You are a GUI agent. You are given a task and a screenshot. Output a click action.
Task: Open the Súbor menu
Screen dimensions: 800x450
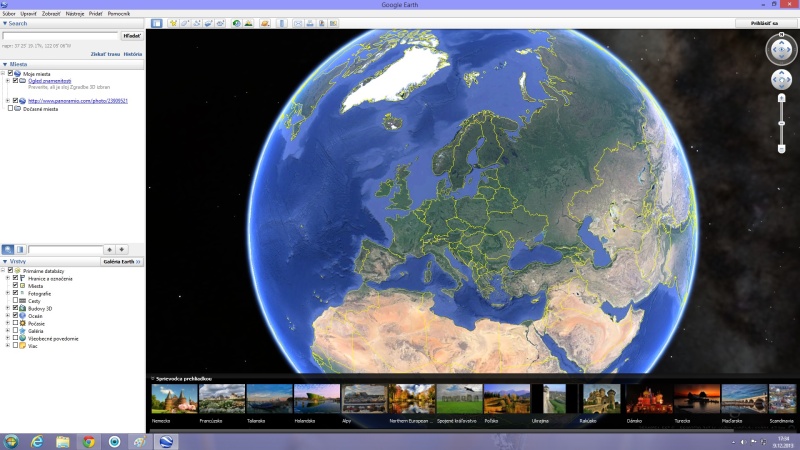9,14
